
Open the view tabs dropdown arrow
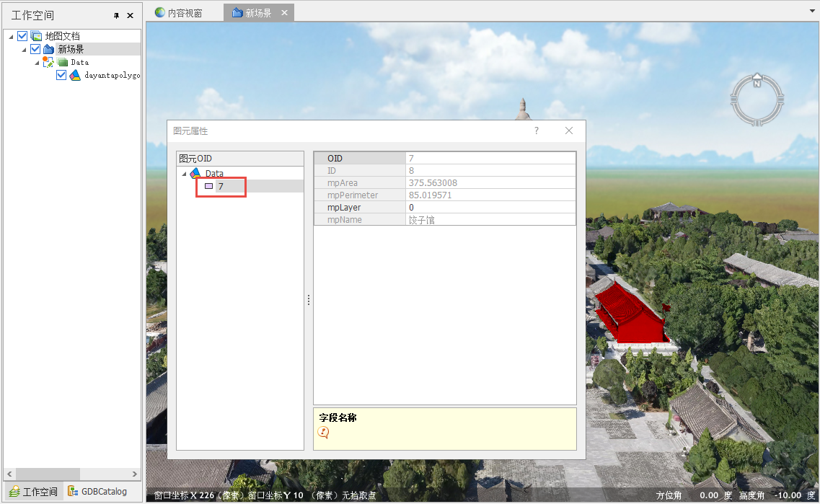tap(812, 12)
